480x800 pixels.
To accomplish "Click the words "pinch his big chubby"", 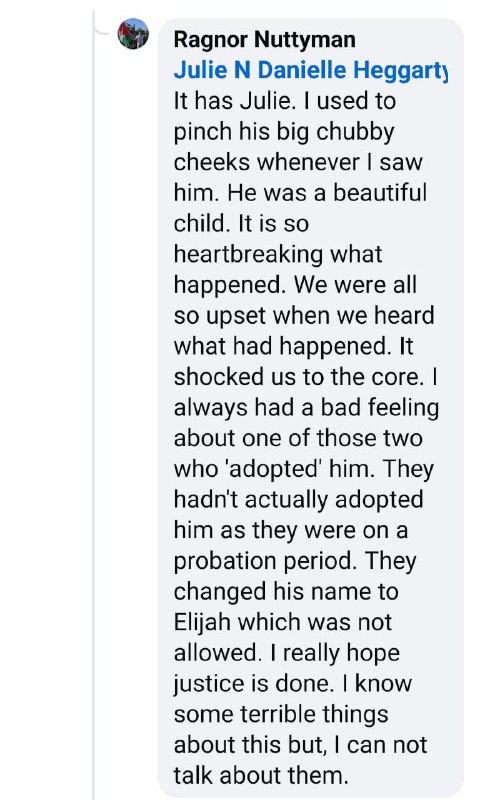I will tap(284, 132).
